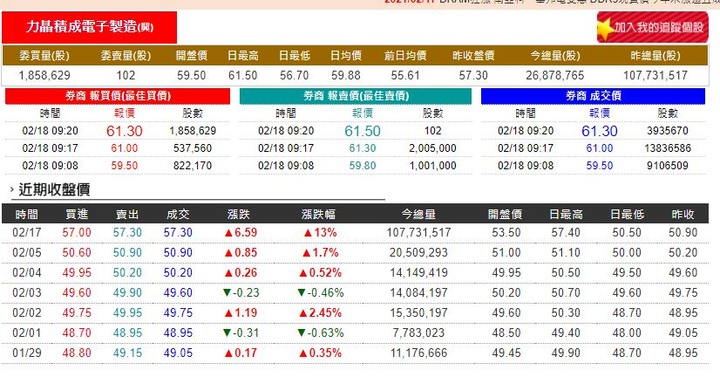Click the best bid price 61.30 at 09:20
Screen dimensions: 720x377
tap(124, 131)
